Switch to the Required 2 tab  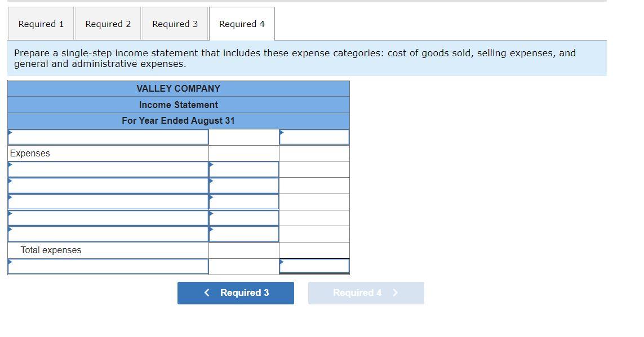[x=108, y=24]
